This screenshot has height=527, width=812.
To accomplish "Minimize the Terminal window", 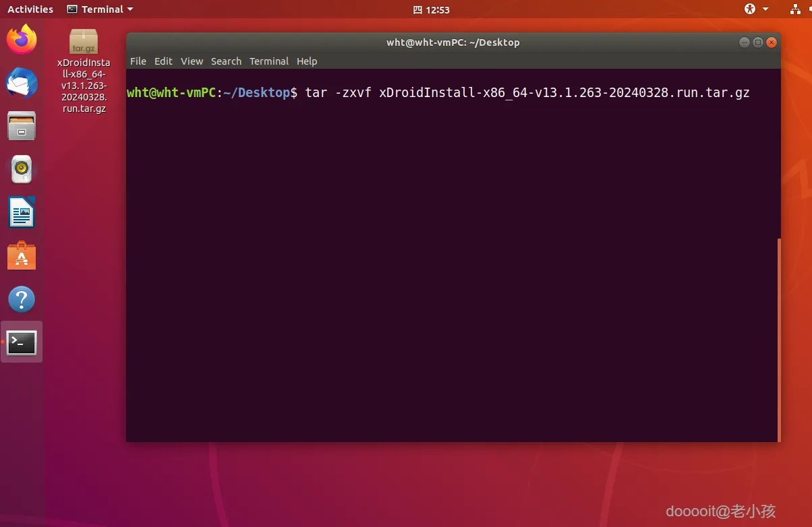I will click(745, 42).
